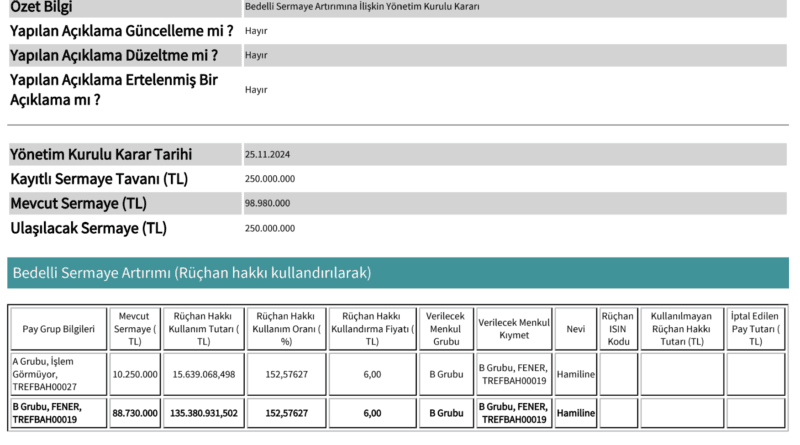Select the bold 152,57627 in B Grubu row

tap(286, 413)
